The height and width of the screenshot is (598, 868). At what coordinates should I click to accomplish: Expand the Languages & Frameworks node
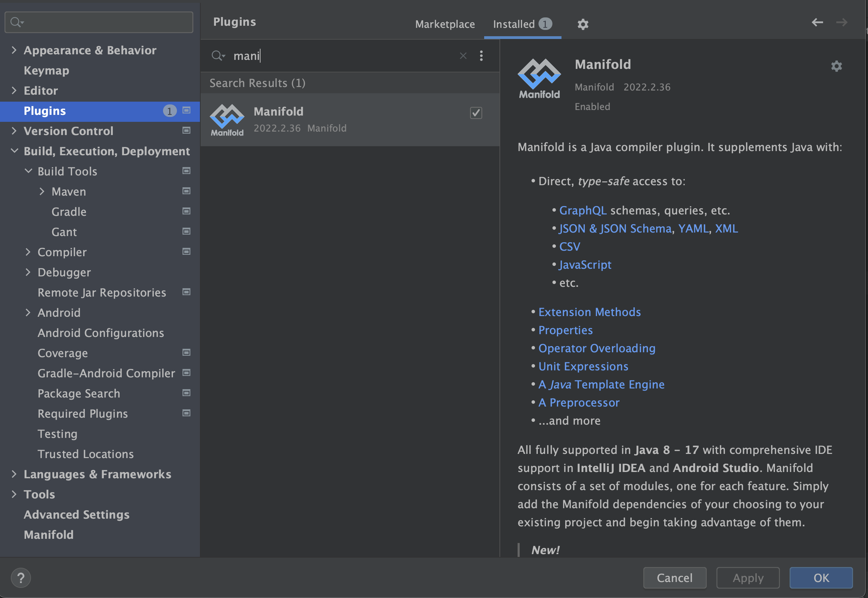(x=14, y=474)
